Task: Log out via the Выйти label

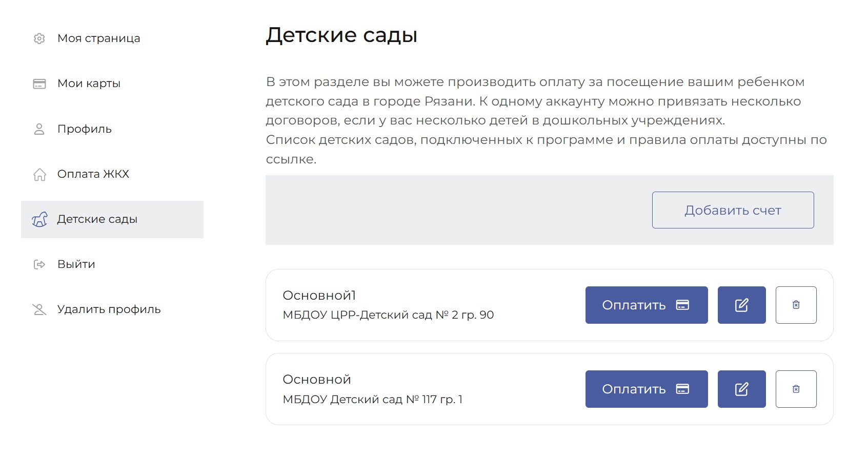Action: 76,264
